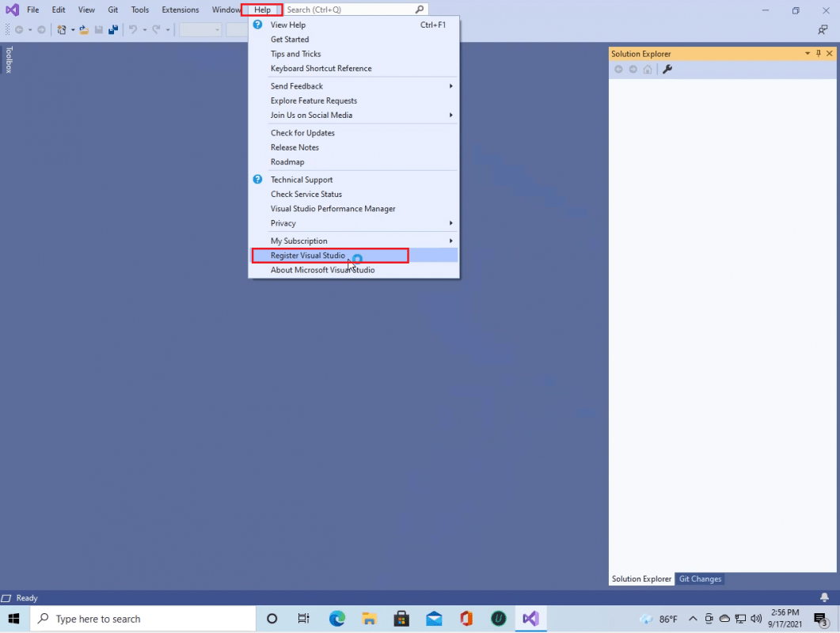Expand Join Us on Social Media submenu
Screen dimensions: 840x633
(x=451, y=116)
